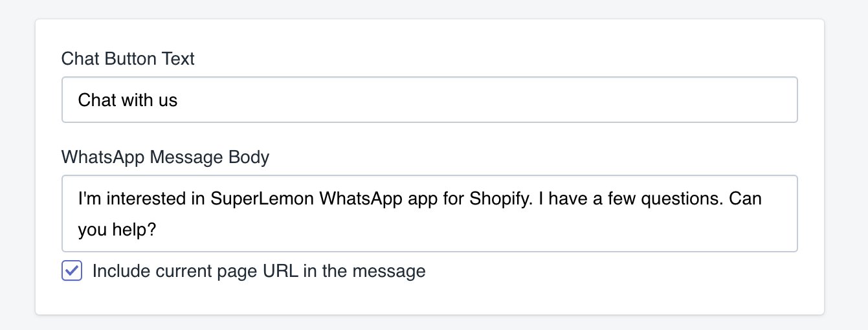Focus the Chat Button Text input field

click(429, 100)
